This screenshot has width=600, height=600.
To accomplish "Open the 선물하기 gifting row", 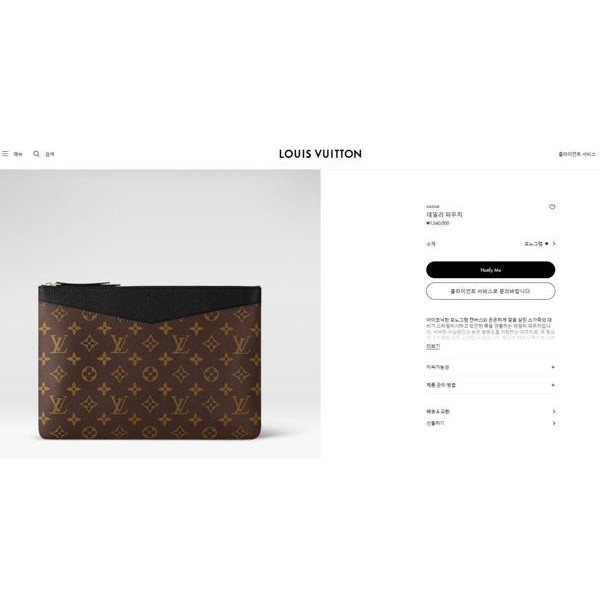I will [491, 423].
